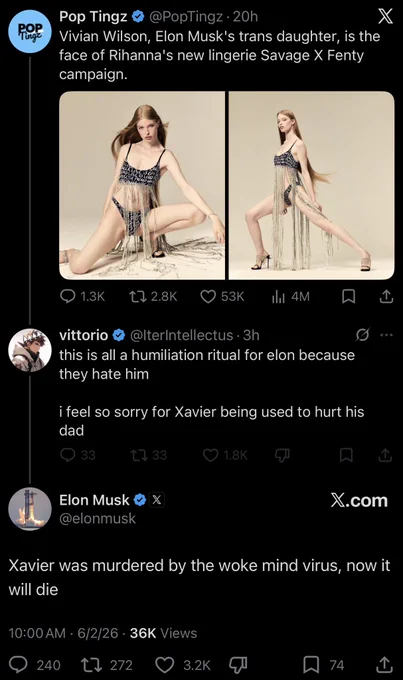This screenshot has height=680, width=403.
Task: Bookmark the Pop Tingz post
Action: pyautogui.click(x=348, y=296)
